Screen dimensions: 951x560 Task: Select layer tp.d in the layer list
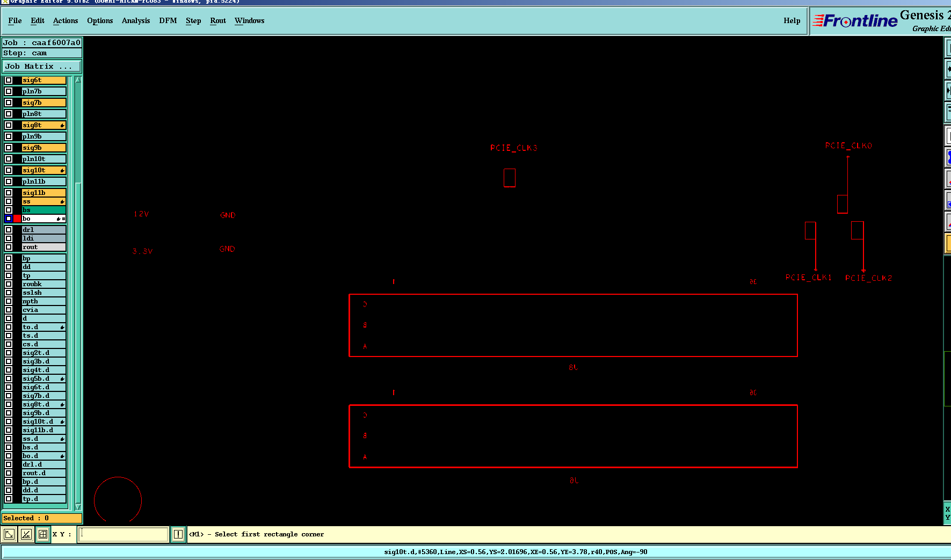pyautogui.click(x=43, y=499)
